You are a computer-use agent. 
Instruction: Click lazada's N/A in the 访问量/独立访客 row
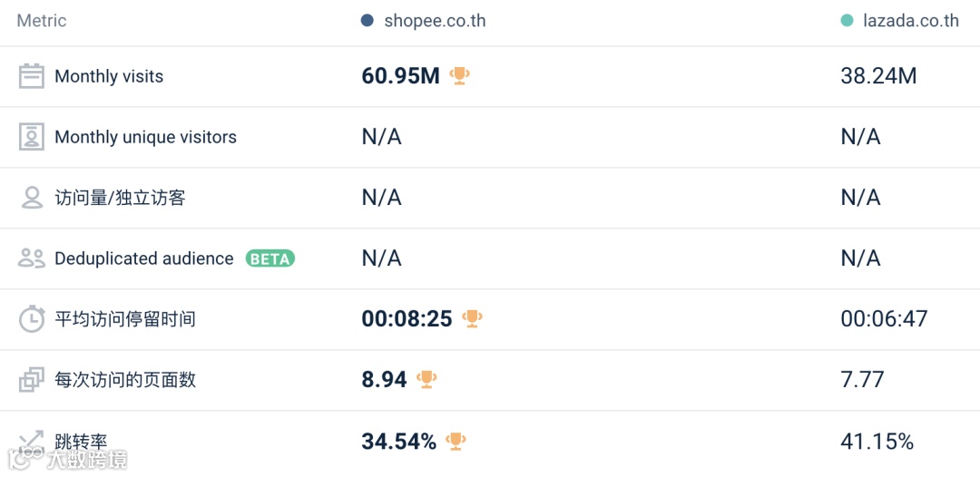click(x=860, y=198)
